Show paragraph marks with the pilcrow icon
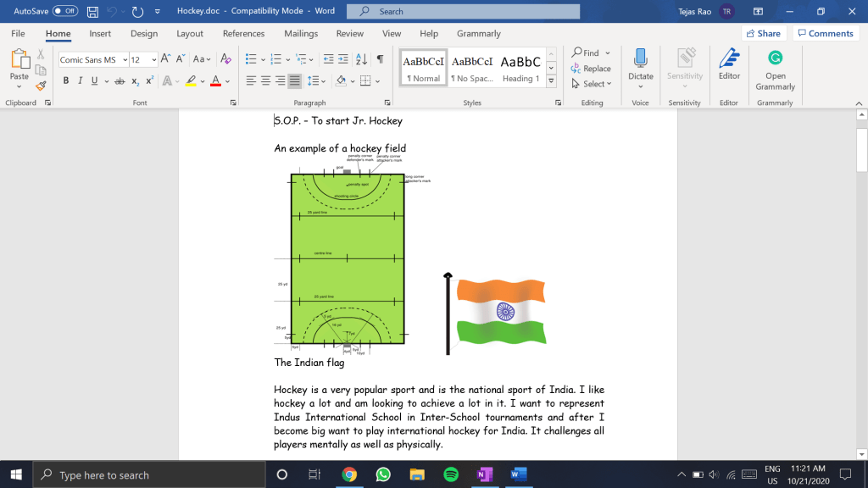 [381, 59]
